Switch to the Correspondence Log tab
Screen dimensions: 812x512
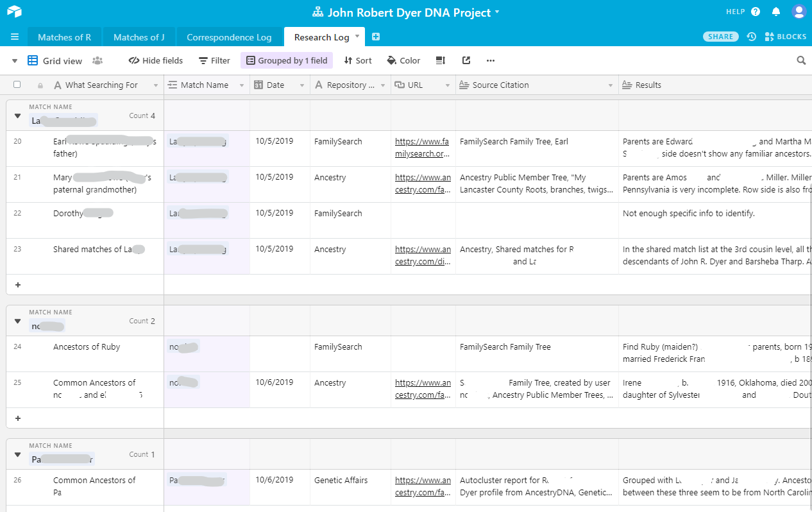point(229,37)
